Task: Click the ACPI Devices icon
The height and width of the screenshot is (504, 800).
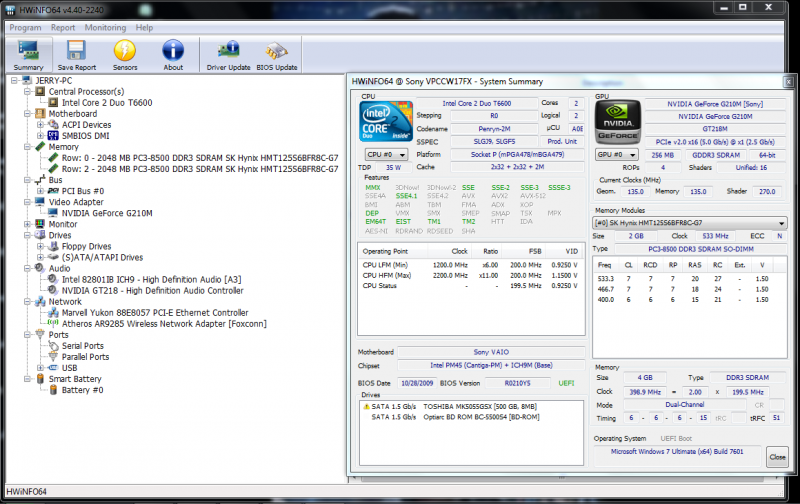Action: click(x=53, y=124)
